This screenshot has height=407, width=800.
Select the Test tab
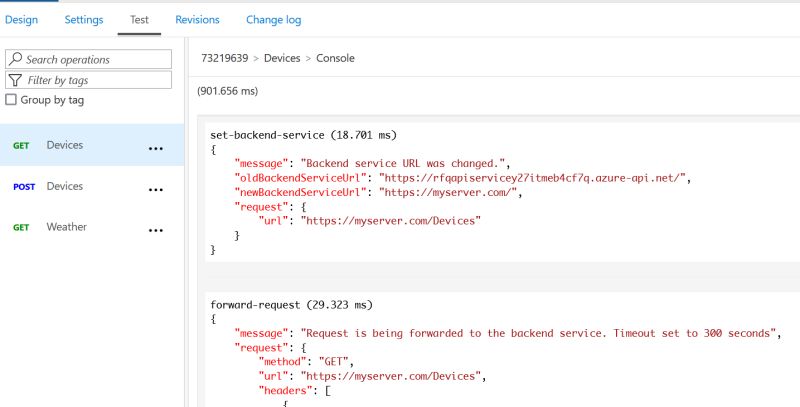139,20
